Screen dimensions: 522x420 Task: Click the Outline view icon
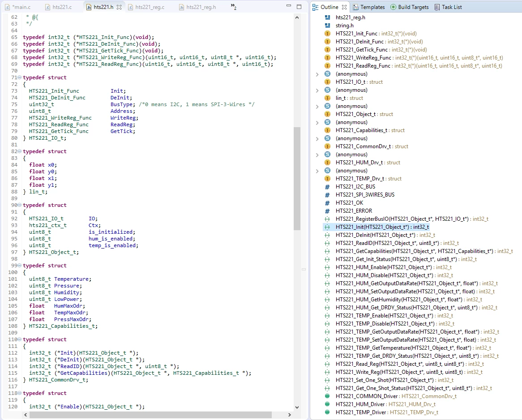[315, 7]
